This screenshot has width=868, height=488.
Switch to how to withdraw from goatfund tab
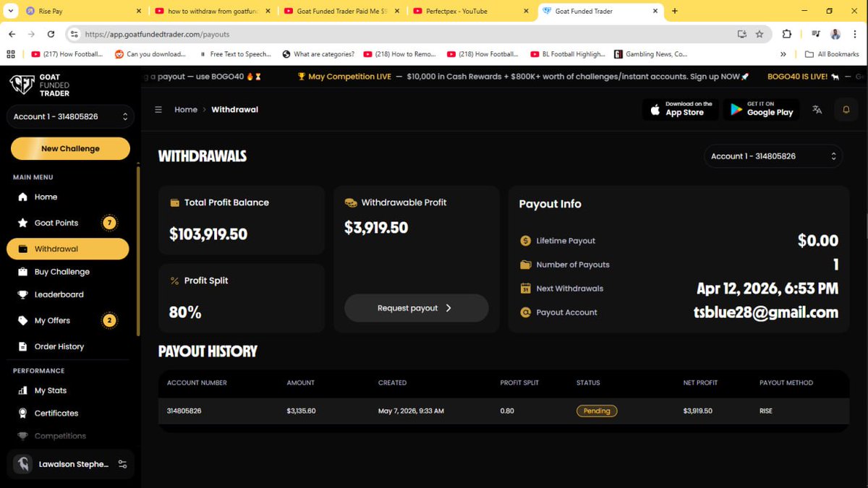coord(213,11)
